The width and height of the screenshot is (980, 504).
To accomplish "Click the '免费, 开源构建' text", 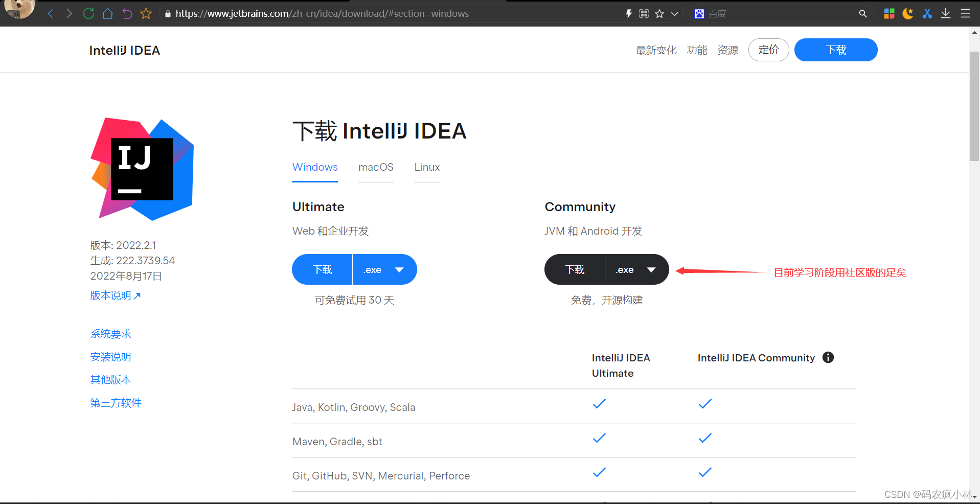I will pyautogui.click(x=607, y=300).
